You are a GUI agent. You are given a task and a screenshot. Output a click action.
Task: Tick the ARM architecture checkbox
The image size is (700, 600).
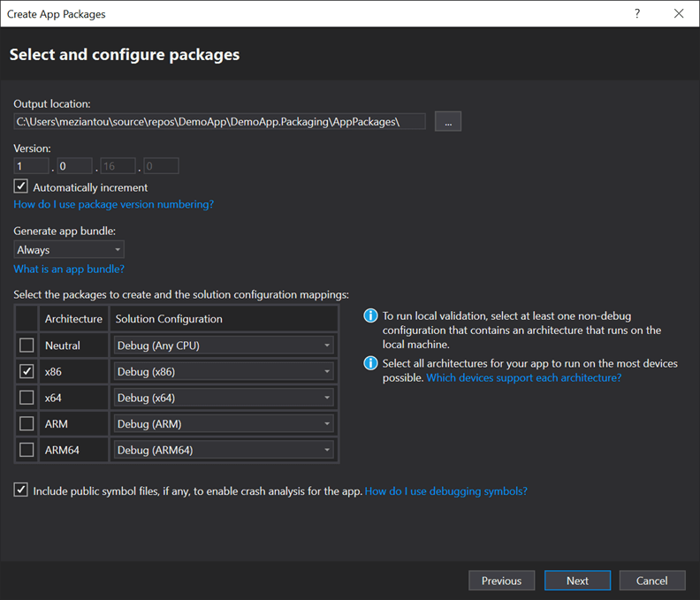tap(27, 424)
